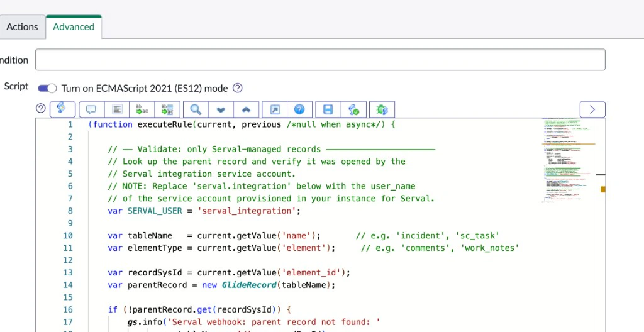644x332 pixels.
Task: Click line number 3 in gutter
Action: coord(70,149)
